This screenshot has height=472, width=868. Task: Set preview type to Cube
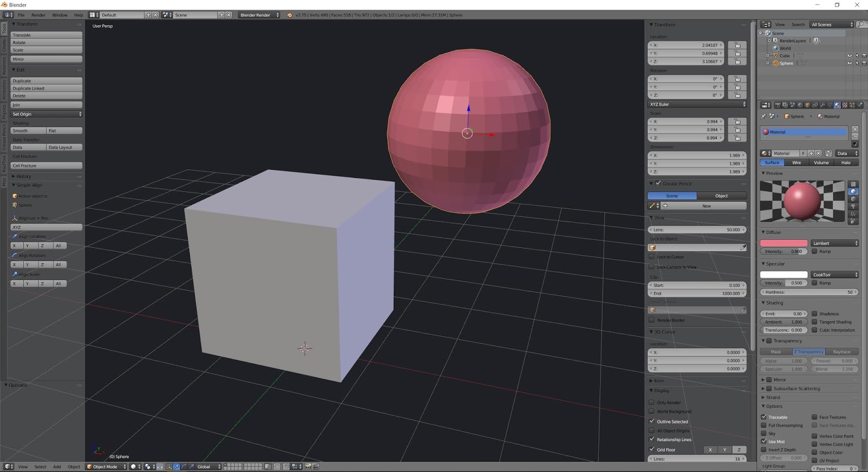(x=853, y=199)
